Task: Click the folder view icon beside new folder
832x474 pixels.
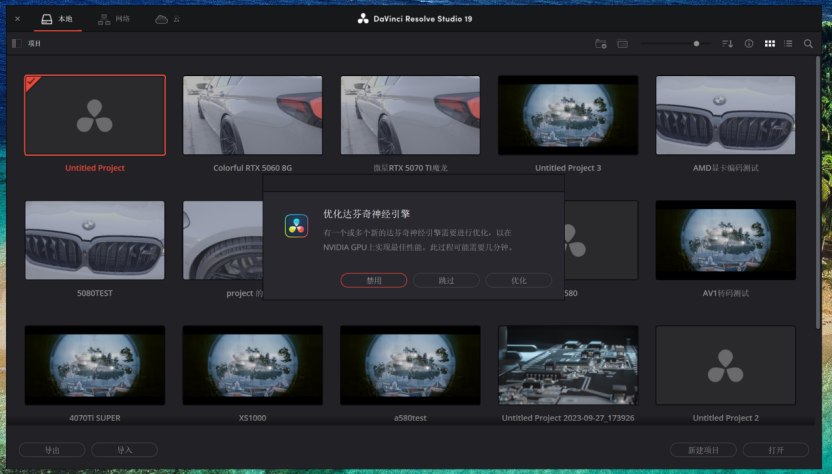Action: [x=622, y=44]
